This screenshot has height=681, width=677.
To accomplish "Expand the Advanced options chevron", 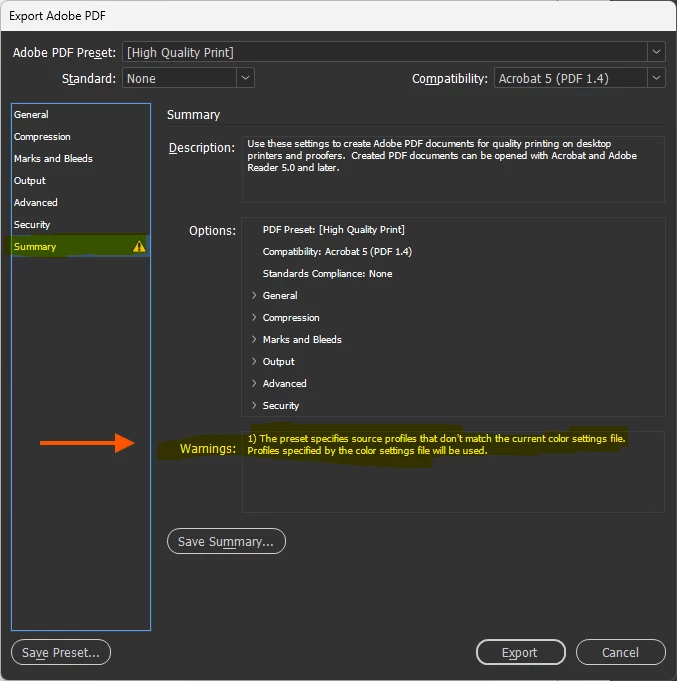I will [x=254, y=383].
